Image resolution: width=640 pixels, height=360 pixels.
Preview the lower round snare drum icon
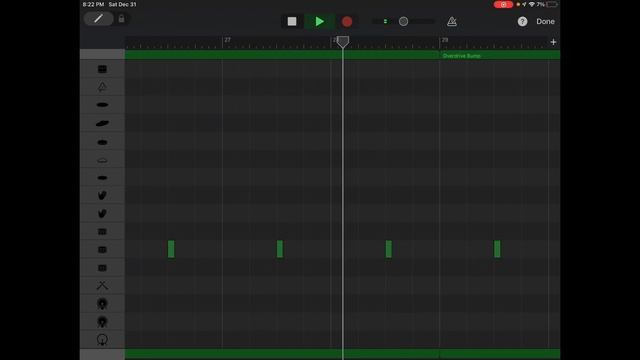coord(102,322)
